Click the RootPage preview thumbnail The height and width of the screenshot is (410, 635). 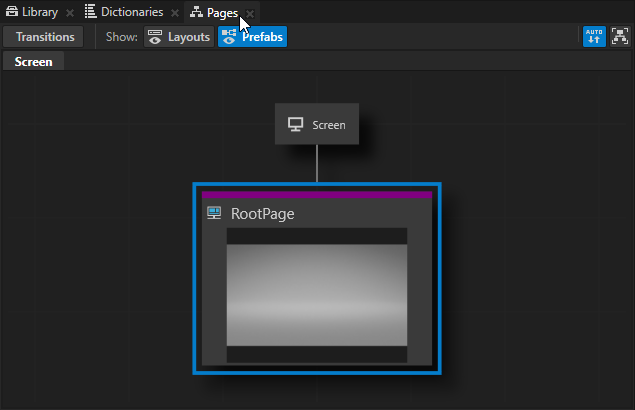[317, 295]
